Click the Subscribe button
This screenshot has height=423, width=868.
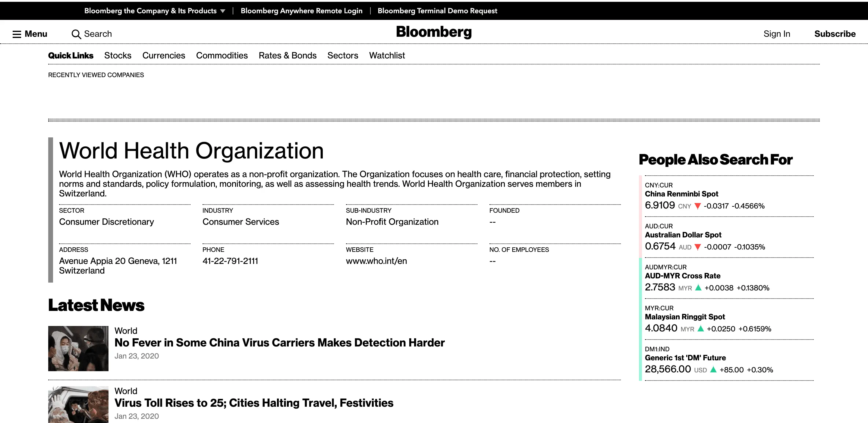[835, 34]
